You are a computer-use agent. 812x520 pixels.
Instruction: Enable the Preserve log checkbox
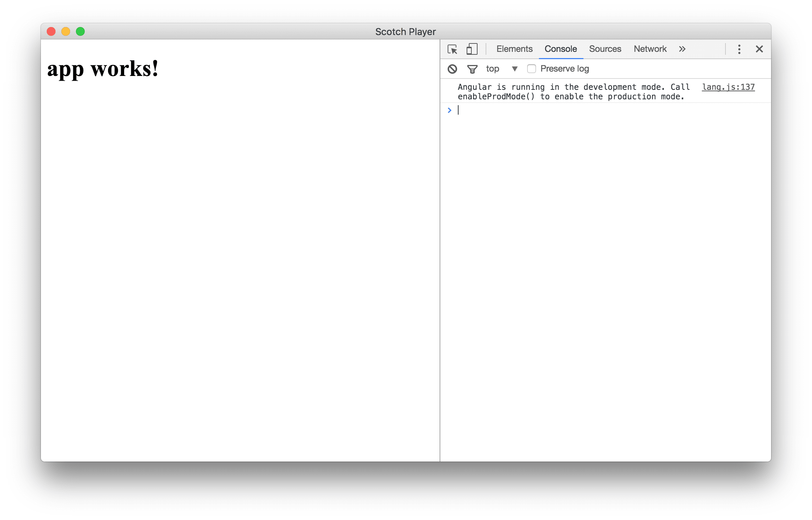coord(532,69)
